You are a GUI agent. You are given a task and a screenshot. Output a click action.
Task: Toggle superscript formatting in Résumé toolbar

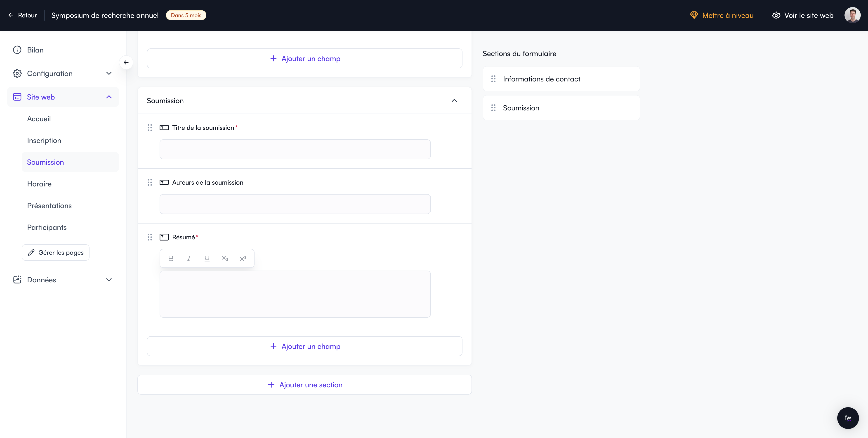pos(243,258)
